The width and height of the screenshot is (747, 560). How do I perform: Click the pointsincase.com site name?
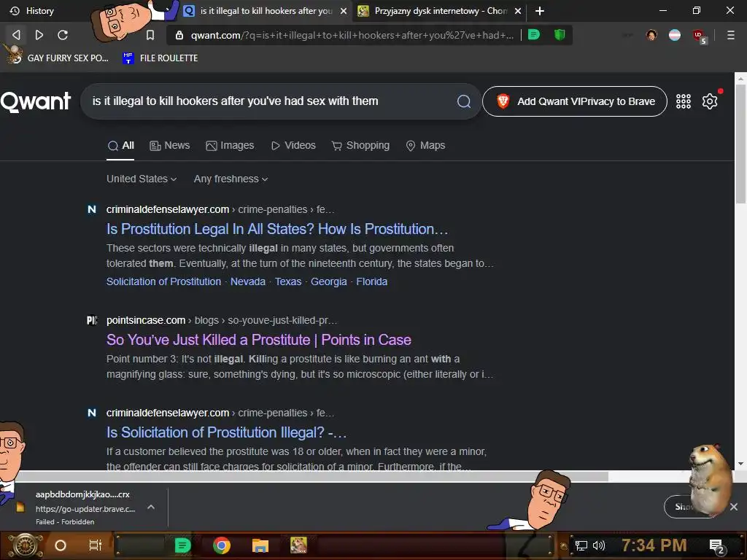coord(146,321)
